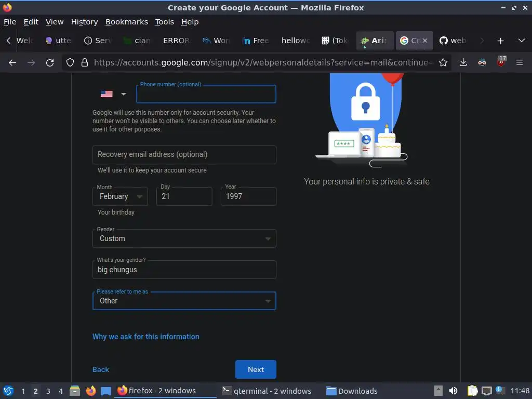Click the Next button
This screenshot has height=399, width=532.
click(x=256, y=369)
